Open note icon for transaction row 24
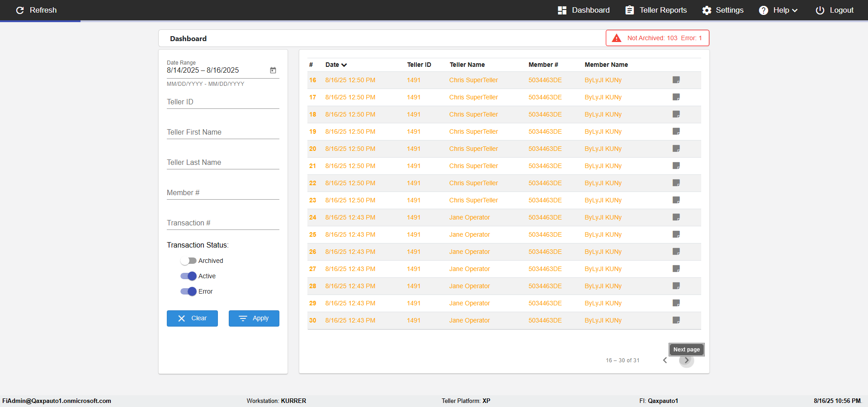Image resolution: width=868 pixels, height=407 pixels. tap(676, 217)
